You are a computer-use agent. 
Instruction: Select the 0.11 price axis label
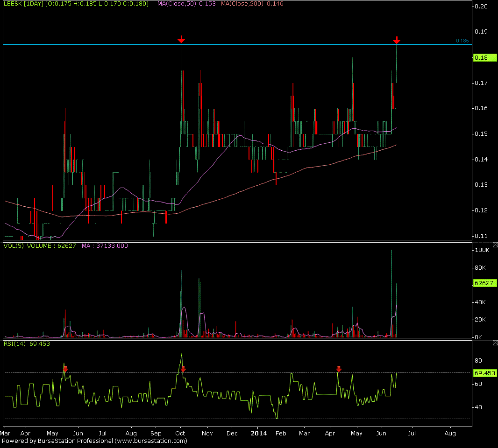tap(481, 236)
